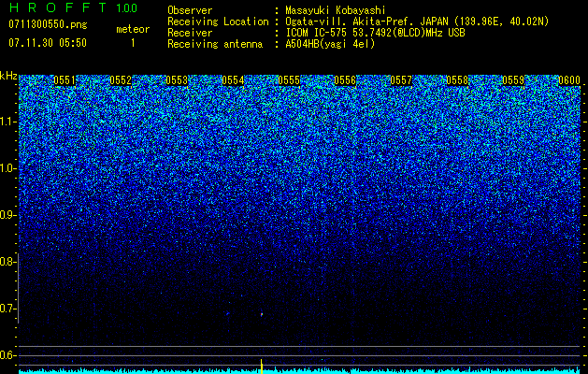
Task: Click time marker 0600
Action: coord(569,80)
